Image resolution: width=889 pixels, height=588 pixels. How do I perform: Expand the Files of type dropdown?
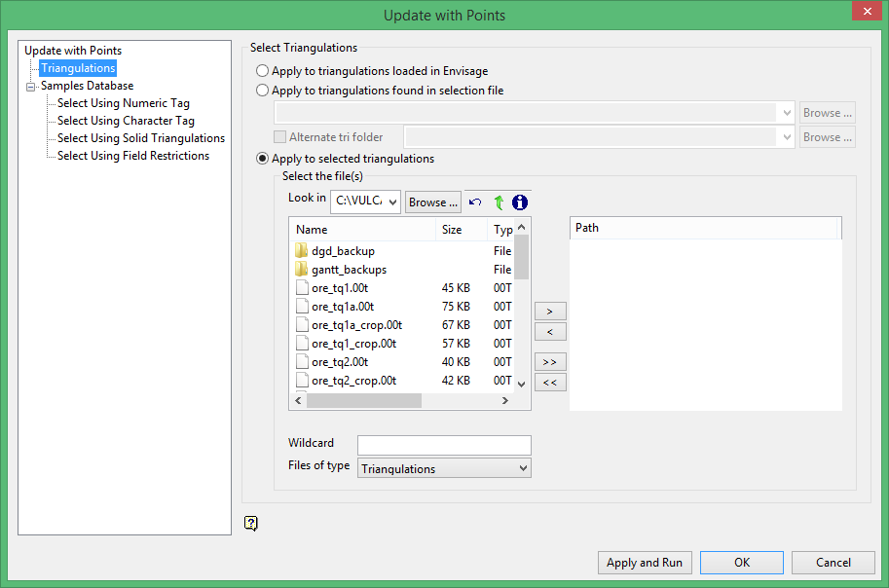click(523, 469)
